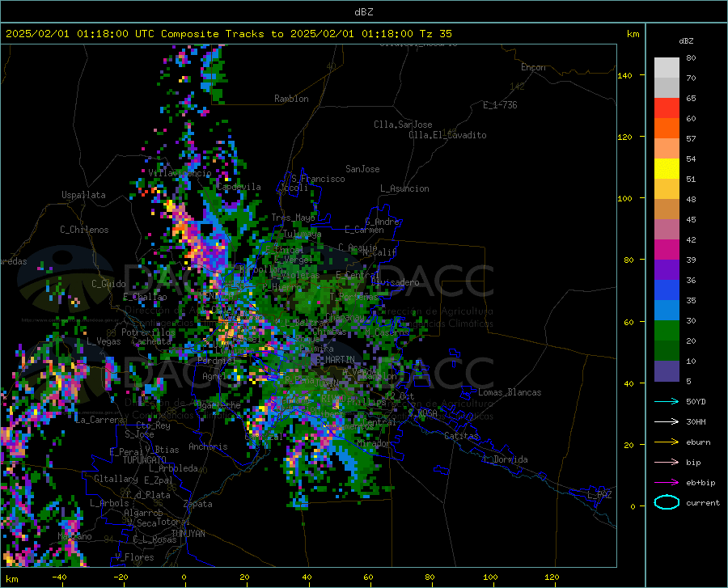Click the Divisadero place label
The image size is (728, 588).
pyautogui.click(x=395, y=282)
